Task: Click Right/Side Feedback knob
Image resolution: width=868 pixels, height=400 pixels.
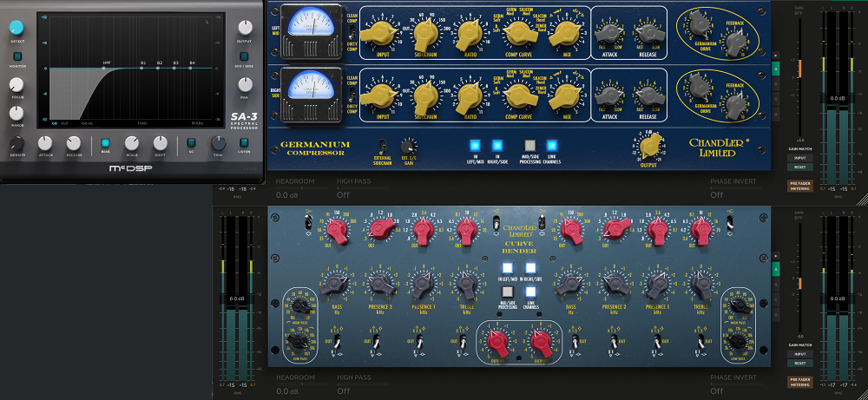Action: click(x=735, y=105)
